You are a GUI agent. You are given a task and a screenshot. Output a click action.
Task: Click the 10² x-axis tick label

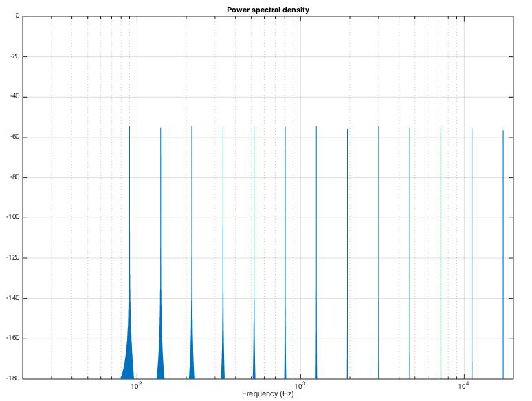click(x=135, y=386)
